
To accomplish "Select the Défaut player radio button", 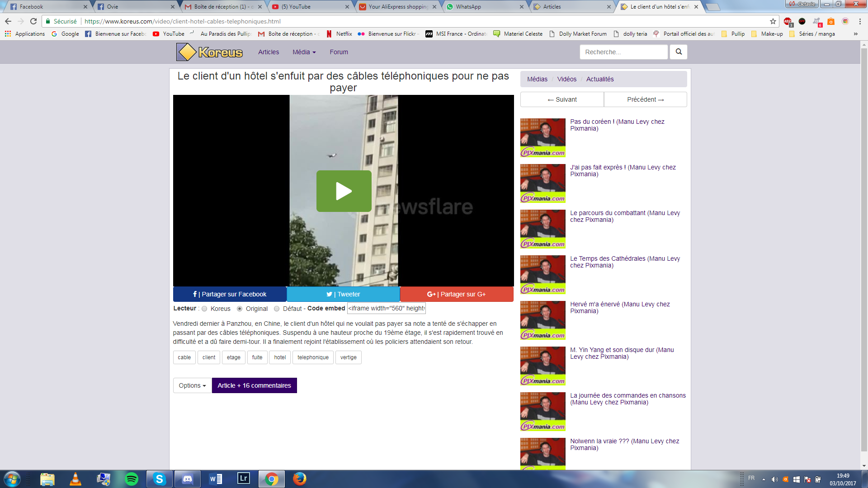I will pos(277,309).
